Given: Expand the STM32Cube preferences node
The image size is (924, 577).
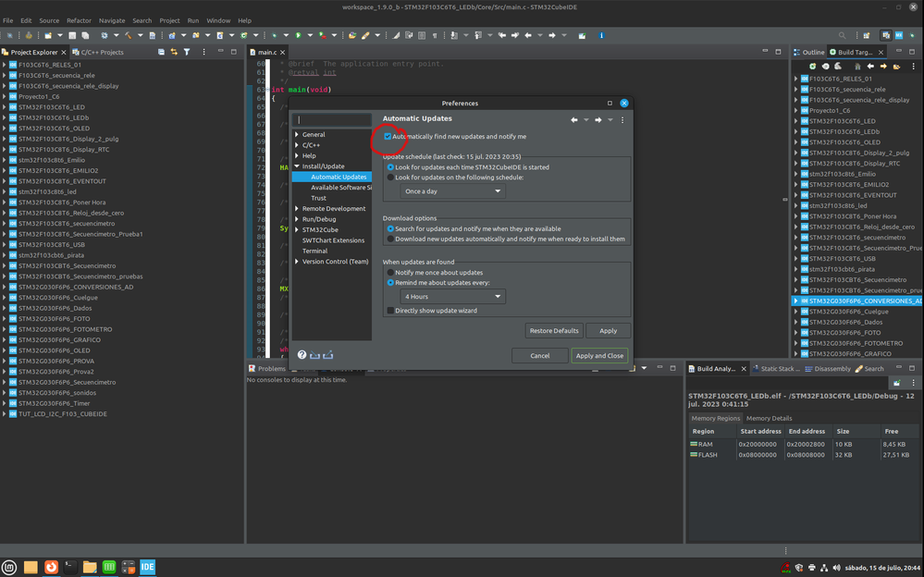Looking at the screenshot, I should pos(297,230).
